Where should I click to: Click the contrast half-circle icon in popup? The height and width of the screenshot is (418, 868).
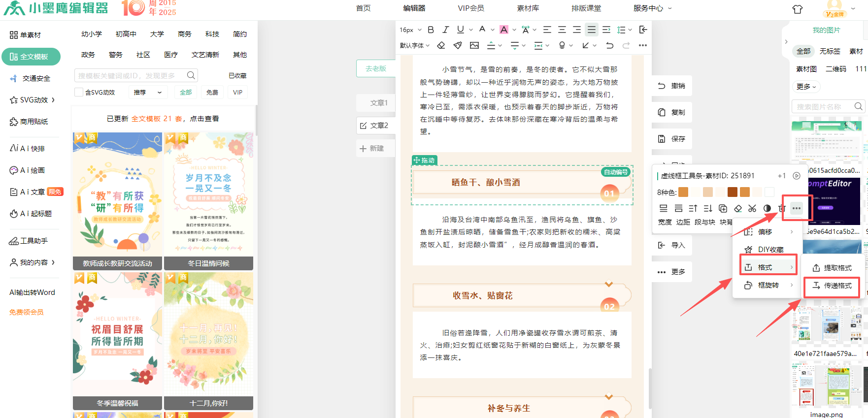pos(767,208)
